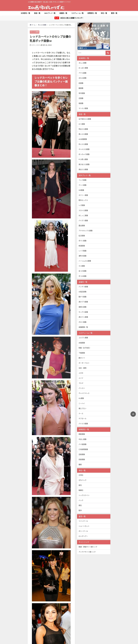Open the ニーハイ sidebar link
138x644 pixels.
(94, 403)
